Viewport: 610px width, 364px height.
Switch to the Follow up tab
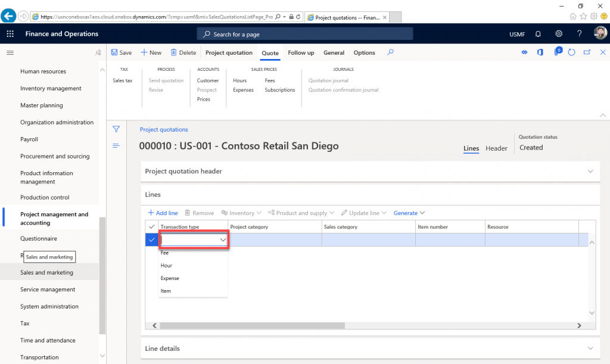click(x=301, y=52)
